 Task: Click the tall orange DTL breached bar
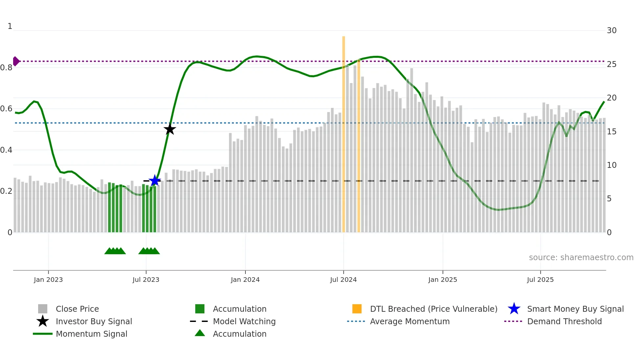[x=344, y=131]
